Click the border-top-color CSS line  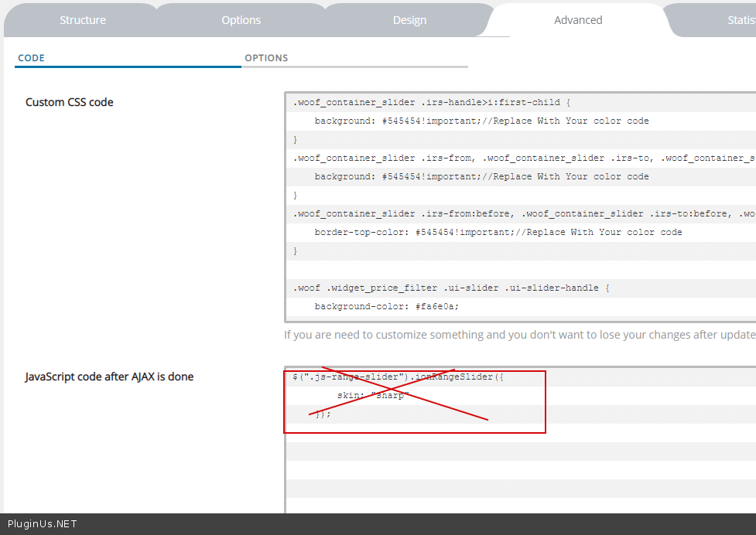tap(498, 232)
